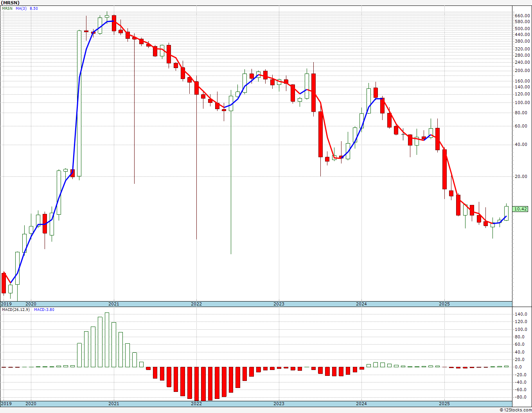The image size is (532, 413).
Task: Select 2023 on the price chart time axis
Action: click(279, 304)
